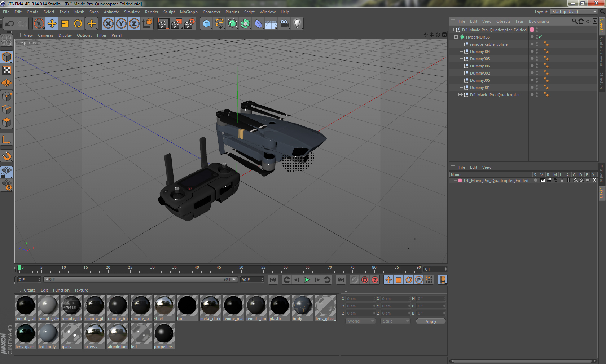Render to Picture Viewer
This screenshot has width=606, height=364.
coord(176,24)
